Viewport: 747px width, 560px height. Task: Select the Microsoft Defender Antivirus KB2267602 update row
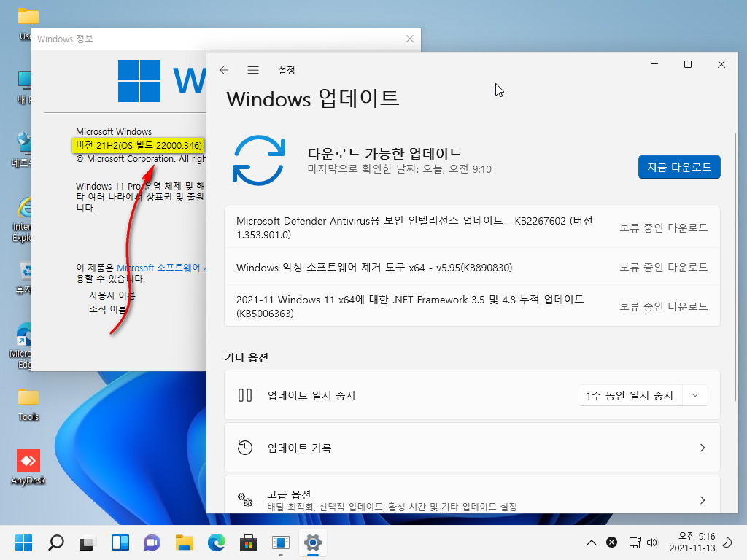pyautogui.click(x=472, y=227)
